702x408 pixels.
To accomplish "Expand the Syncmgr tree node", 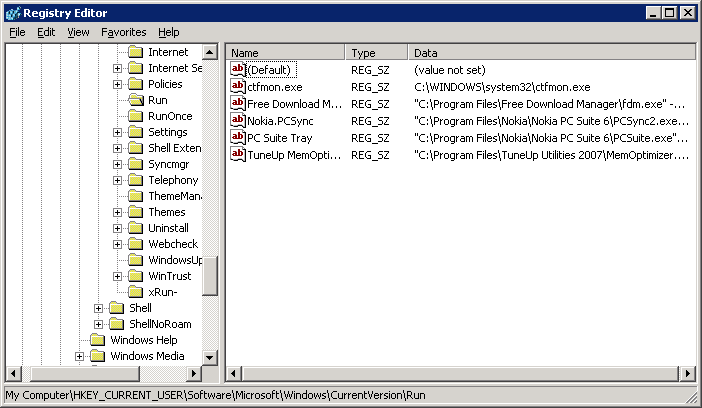I will tap(117, 164).
